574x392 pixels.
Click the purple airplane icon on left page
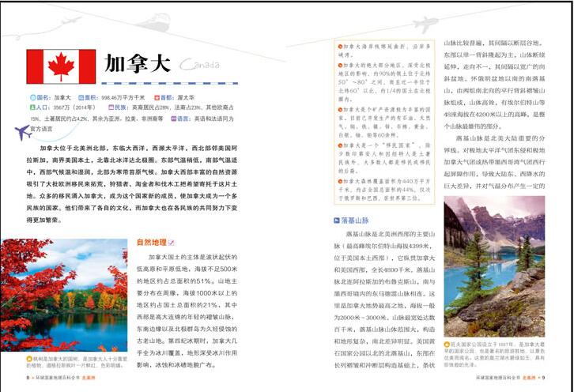(x=23, y=131)
